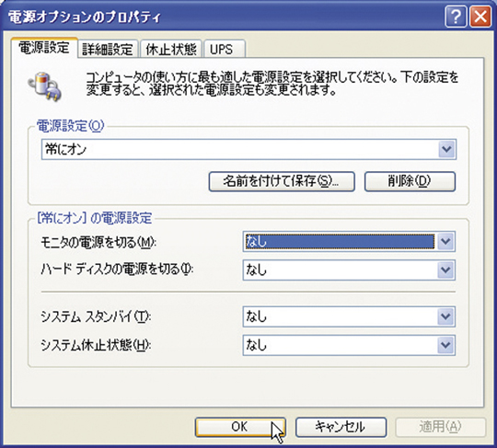Click the キャンセル button
This screenshot has height=448, width=497.
click(341, 427)
